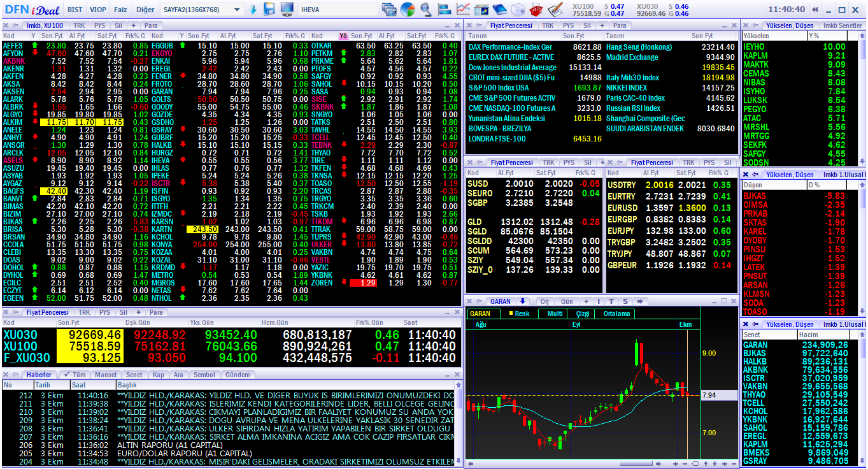The height and width of the screenshot is (469, 868).
Task: Switch to the Manset tab in the news panel
Action: click(106, 375)
